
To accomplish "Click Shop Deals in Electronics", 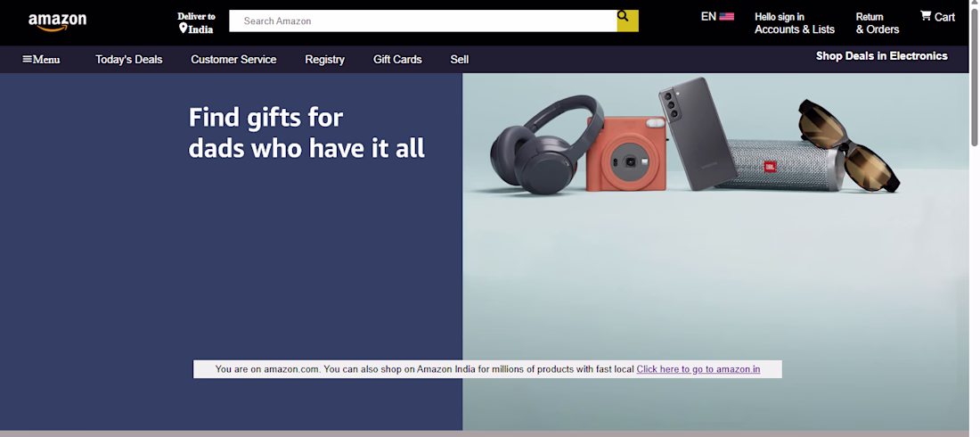I will [x=881, y=55].
